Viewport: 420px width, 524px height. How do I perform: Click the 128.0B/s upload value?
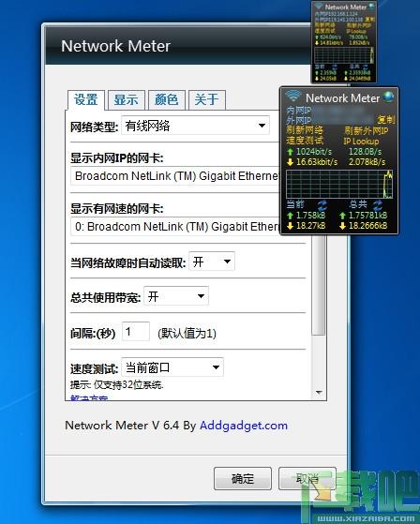point(365,152)
